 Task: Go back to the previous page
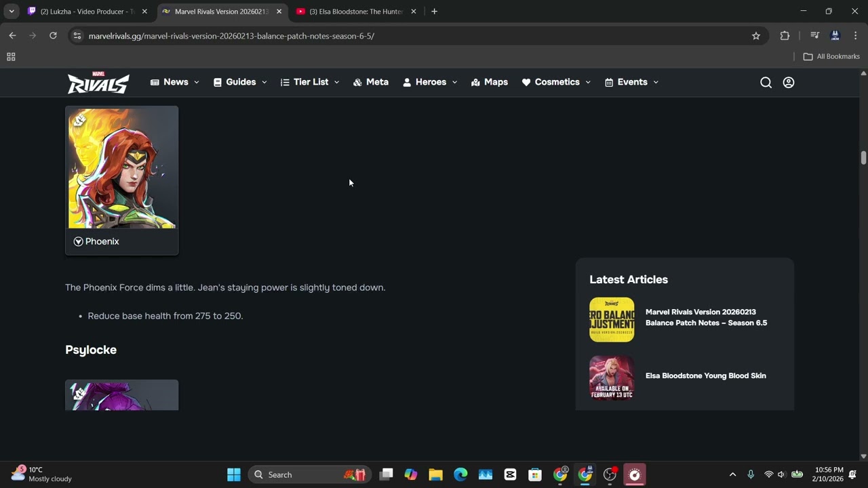tap(12, 36)
